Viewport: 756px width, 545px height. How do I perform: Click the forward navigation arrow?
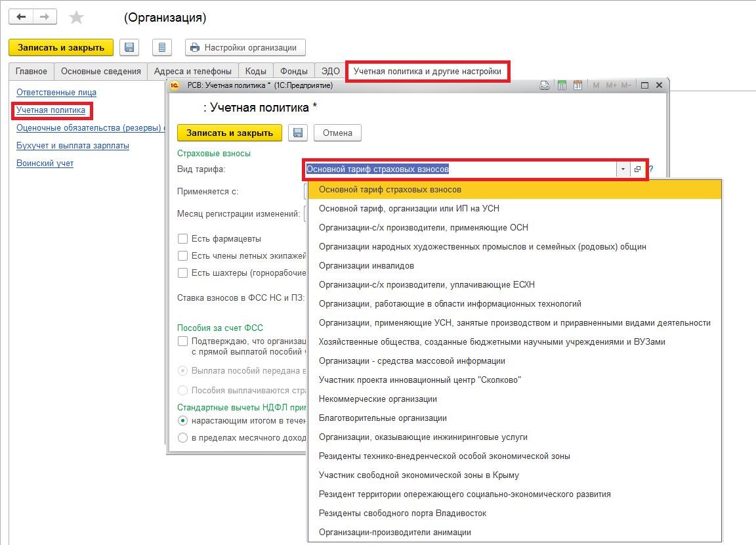point(44,17)
